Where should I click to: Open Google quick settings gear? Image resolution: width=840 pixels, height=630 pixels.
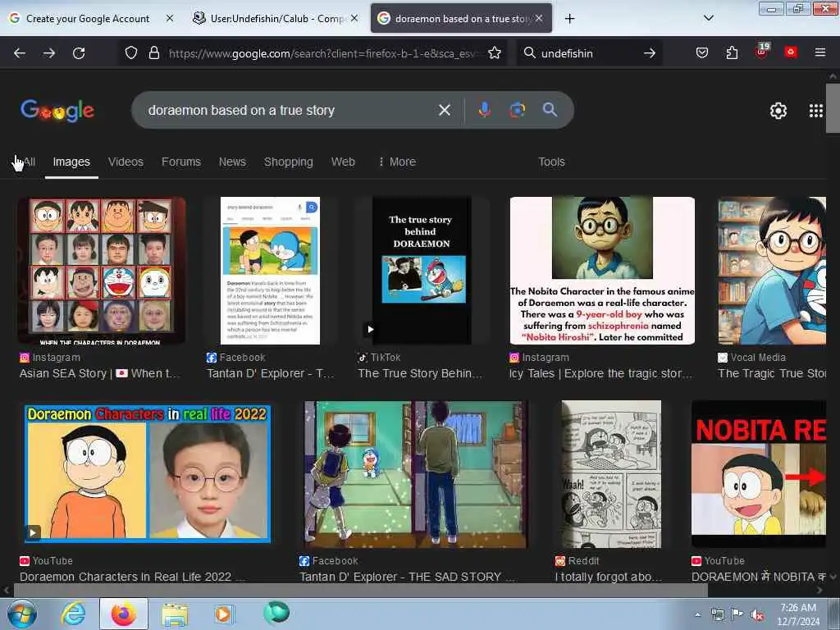tap(778, 111)
